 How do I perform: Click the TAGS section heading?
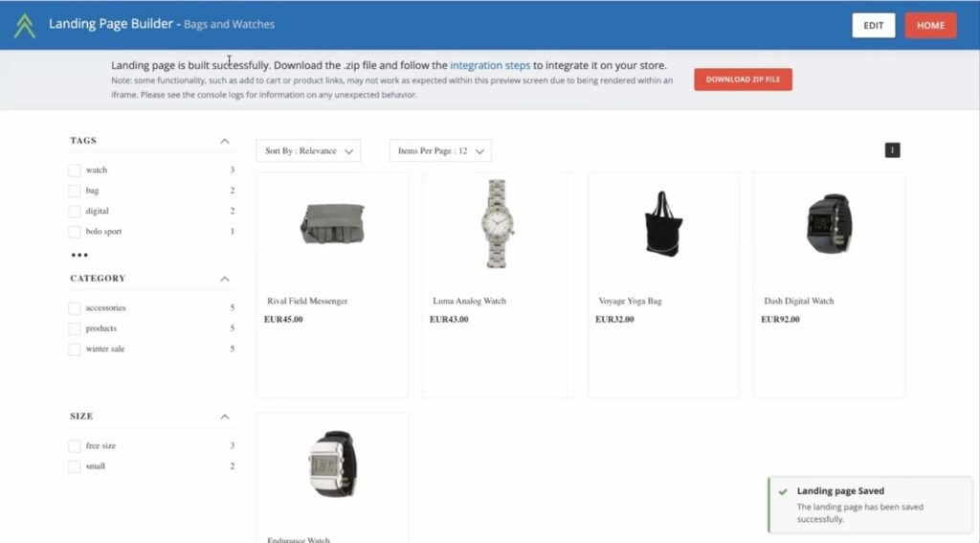tap(83, 140)
